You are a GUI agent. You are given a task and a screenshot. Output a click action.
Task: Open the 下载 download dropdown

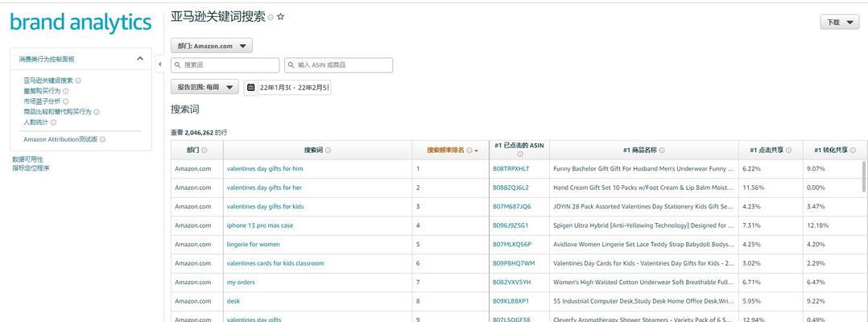click(x=839, y=23)
